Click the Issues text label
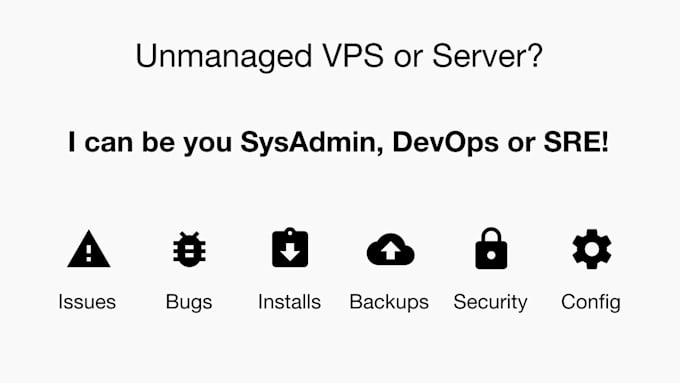The image size is (680, 383). point(87,302)
